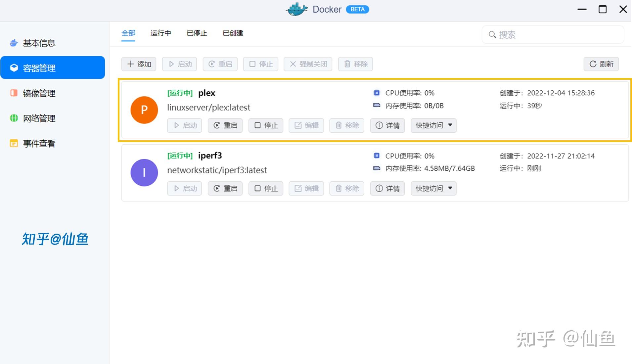This screenshot has height=364, width=632.
Task: Click the memory icon in iperf3 row
Action: tap(377, 168)
